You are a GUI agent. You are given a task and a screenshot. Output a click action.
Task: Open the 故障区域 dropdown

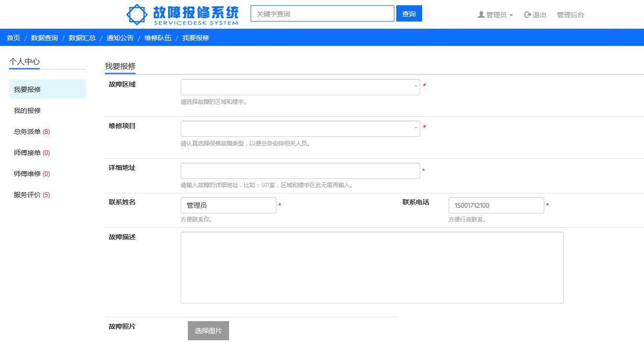300,87
